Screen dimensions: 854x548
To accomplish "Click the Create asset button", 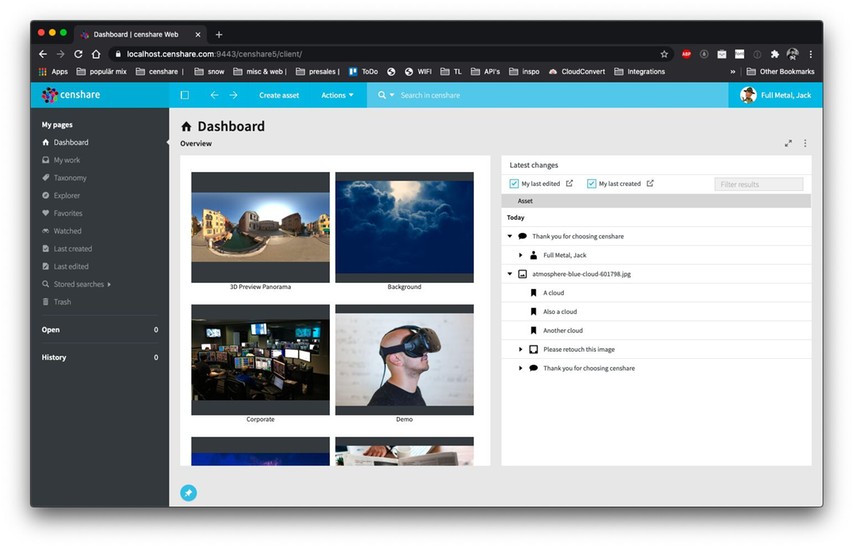I will (x=279, y=95).
